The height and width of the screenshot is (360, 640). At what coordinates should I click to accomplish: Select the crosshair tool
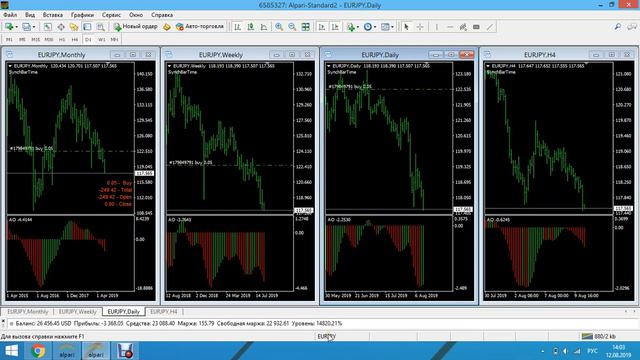coord(420,27)
